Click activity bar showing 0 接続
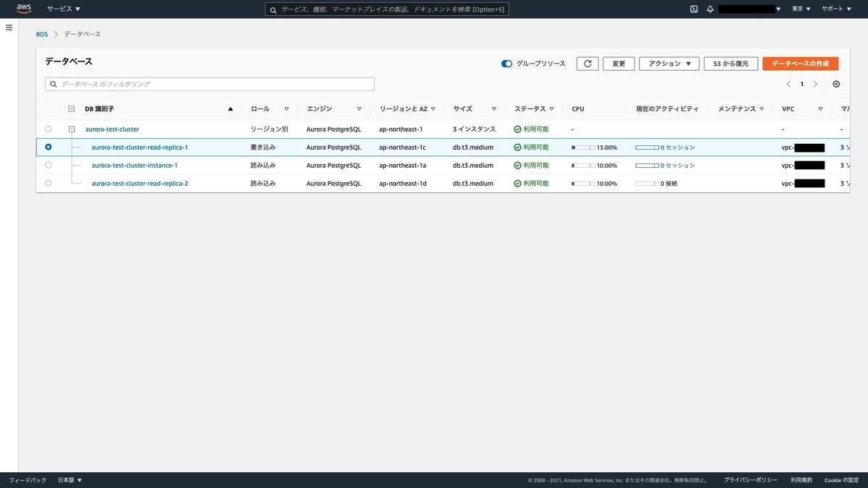 click(x=647, y=184)
